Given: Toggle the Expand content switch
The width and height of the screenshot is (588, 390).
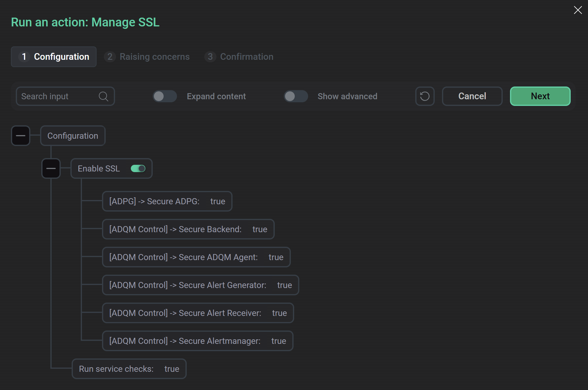Looking at the screenshot, I should pos(165,96).
